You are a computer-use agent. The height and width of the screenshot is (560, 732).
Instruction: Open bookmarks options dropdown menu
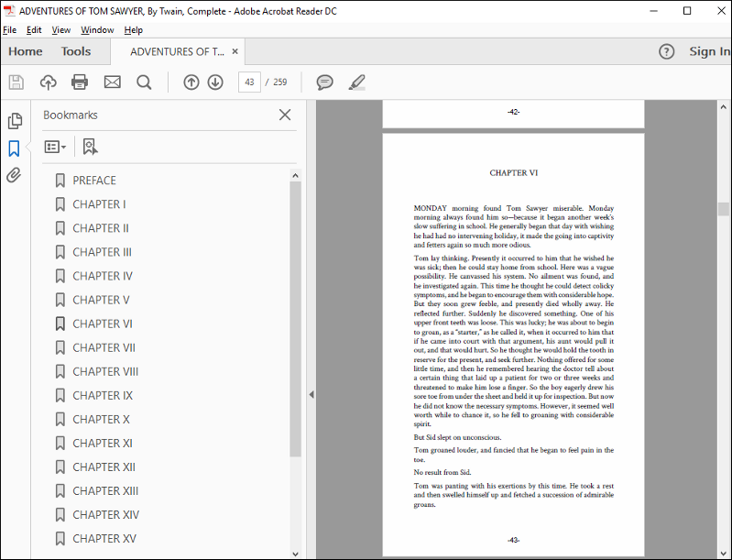click(x=55, y=147)
